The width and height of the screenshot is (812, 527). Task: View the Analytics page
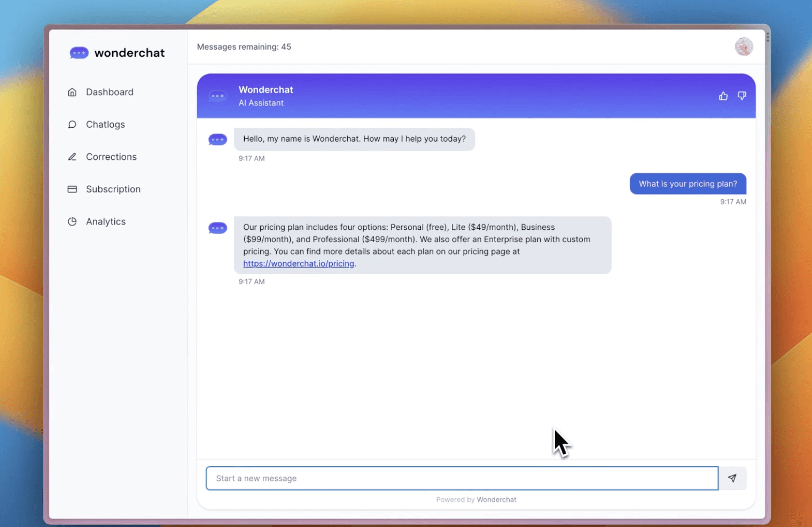(x=106, y=221)
